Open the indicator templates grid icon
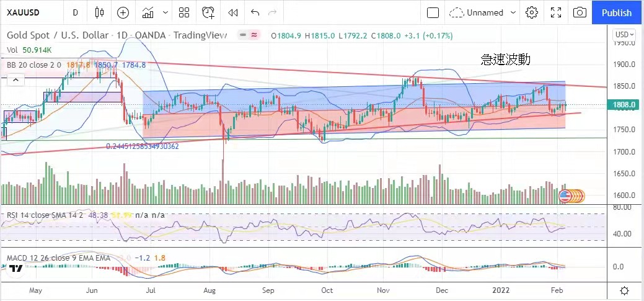Viewport: 644px width, 301px height. 183,12
